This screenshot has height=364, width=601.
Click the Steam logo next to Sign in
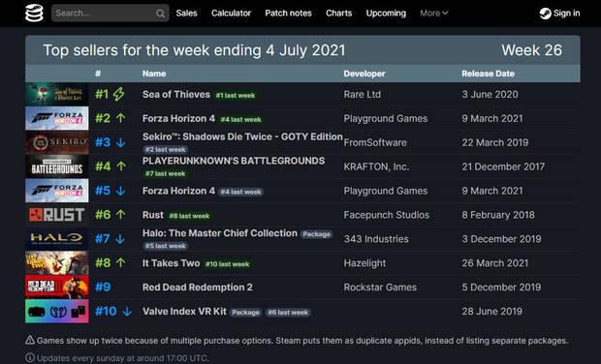(x=545, y=14)
